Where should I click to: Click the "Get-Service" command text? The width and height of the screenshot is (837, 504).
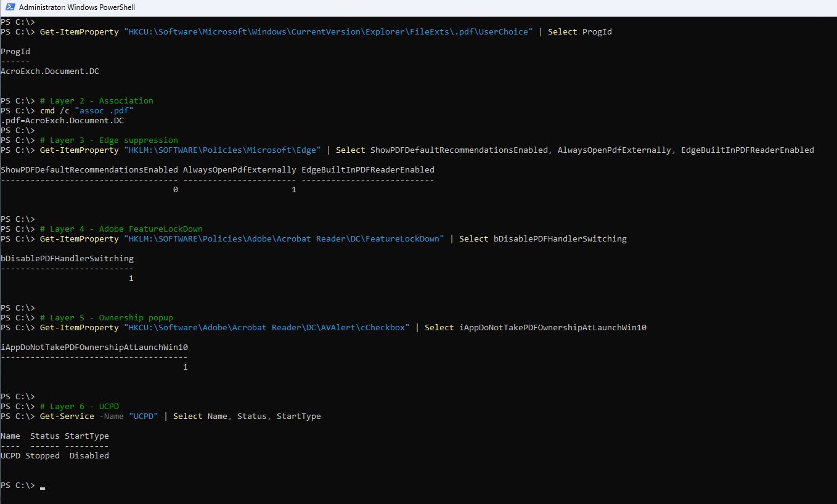click(x=67, y=416)
